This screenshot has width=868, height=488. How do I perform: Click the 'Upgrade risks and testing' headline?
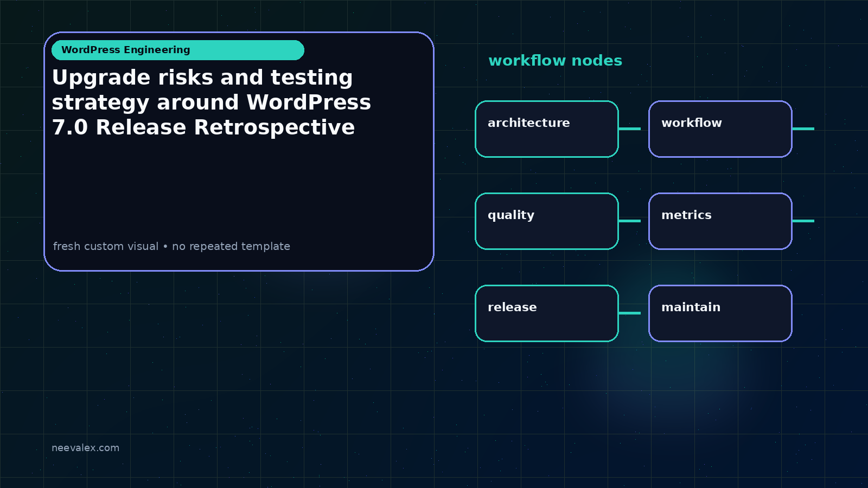pyautogui.click(x=212, y=102)
